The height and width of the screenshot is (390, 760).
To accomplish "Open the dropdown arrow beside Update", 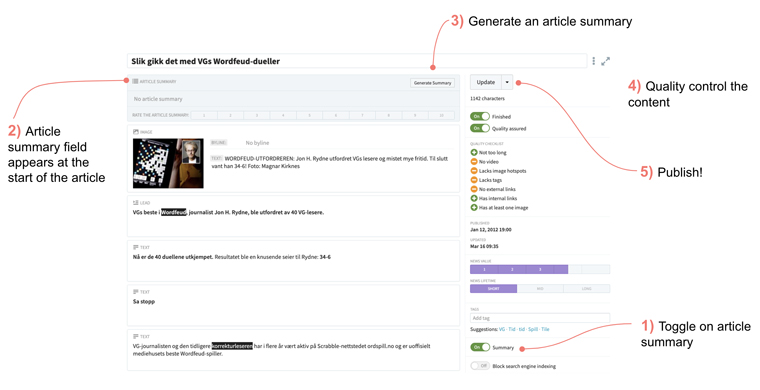I will tap(507, 82).
